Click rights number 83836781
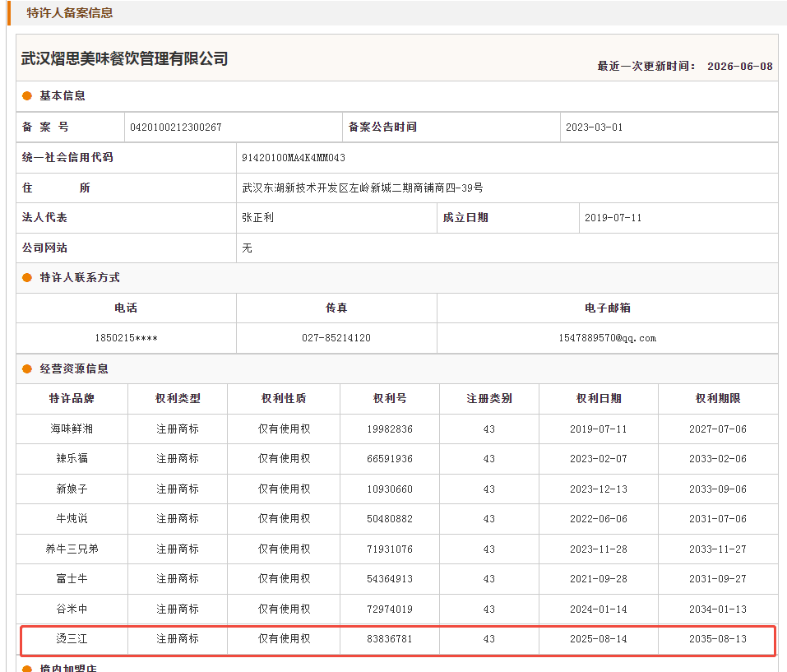The height and width of the screenshot is (672, 787). click(390, 639)
